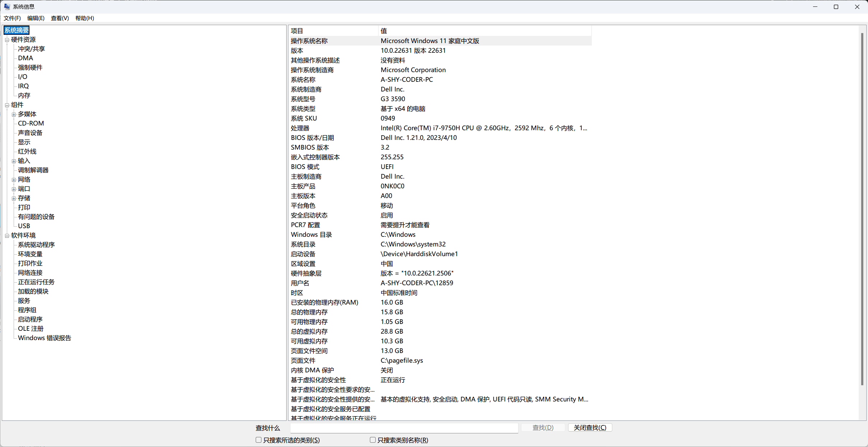868x447 pixels.
Task: Expand the 存储 tree node
Action: 14,198
